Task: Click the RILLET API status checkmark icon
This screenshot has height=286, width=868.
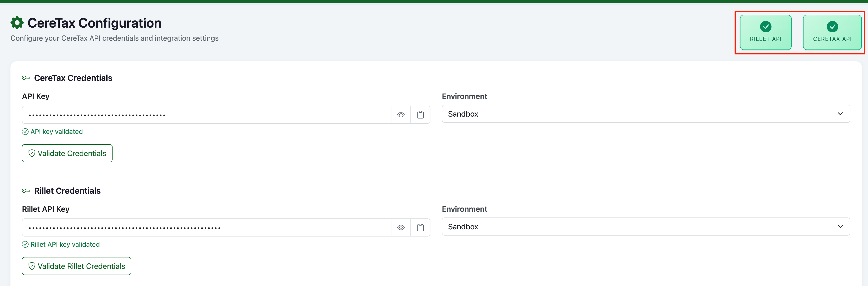Action: [x=765, y=27]
